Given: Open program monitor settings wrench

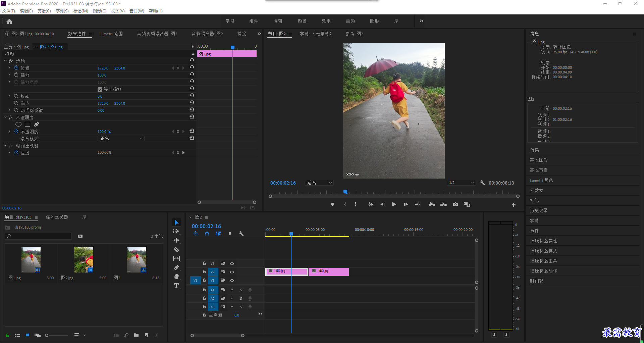Looking at the screenshot, I should pos(482,183).
